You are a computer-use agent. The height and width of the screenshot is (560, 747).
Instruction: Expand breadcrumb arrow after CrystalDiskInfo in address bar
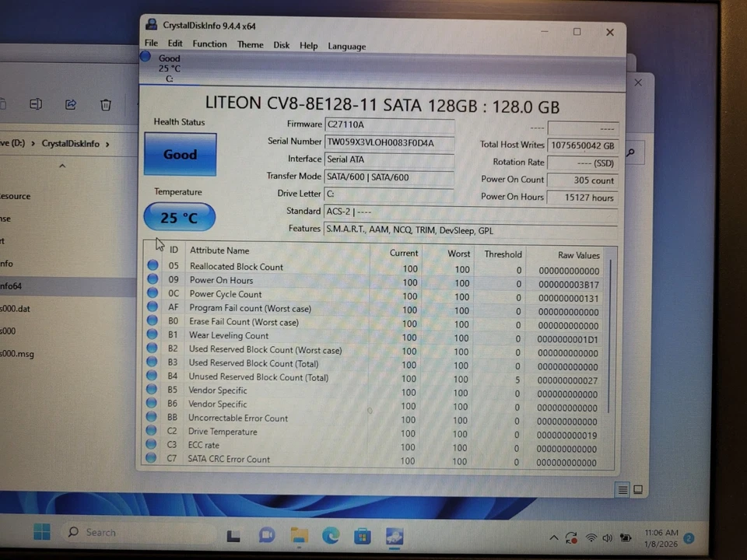tap(109, 143)
